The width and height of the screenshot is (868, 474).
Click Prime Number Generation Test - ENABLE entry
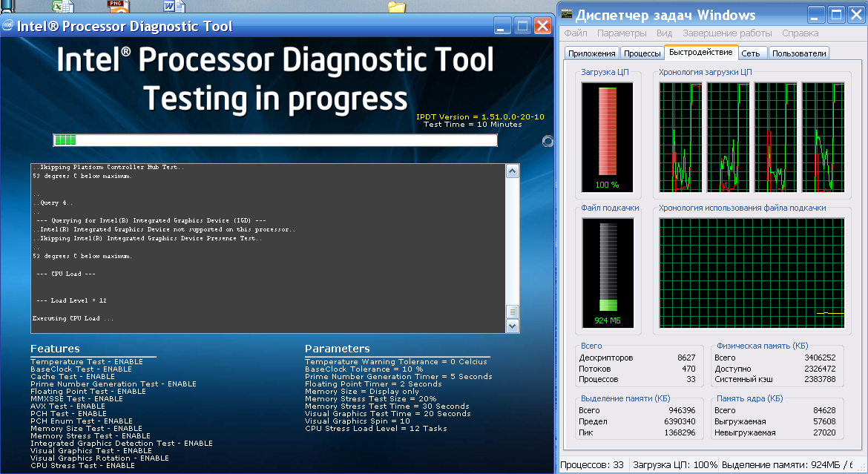(114, 384)
